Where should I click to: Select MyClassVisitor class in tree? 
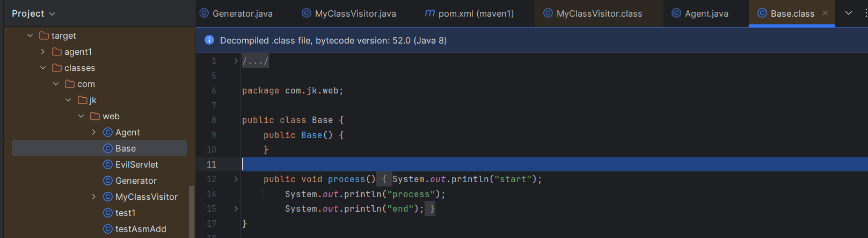[x=146, y=197]
